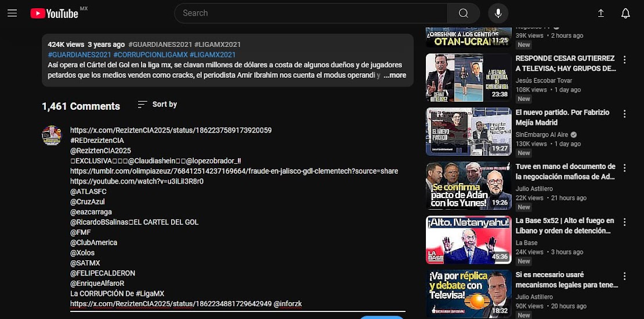The width and height of the screenshot is (644, 319).
Task: Click 424K views text in description
Action: pyautogui.click(x=66, y=45)
